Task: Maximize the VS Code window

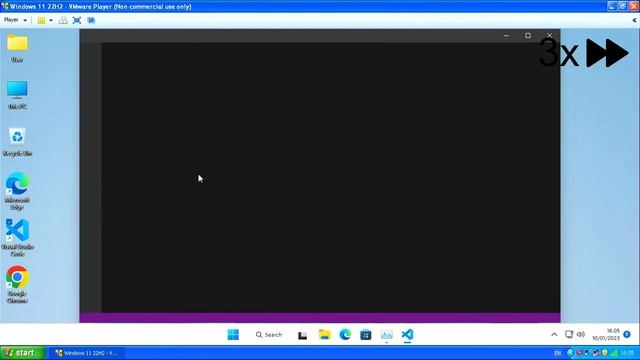Action: tap(528, 36)
